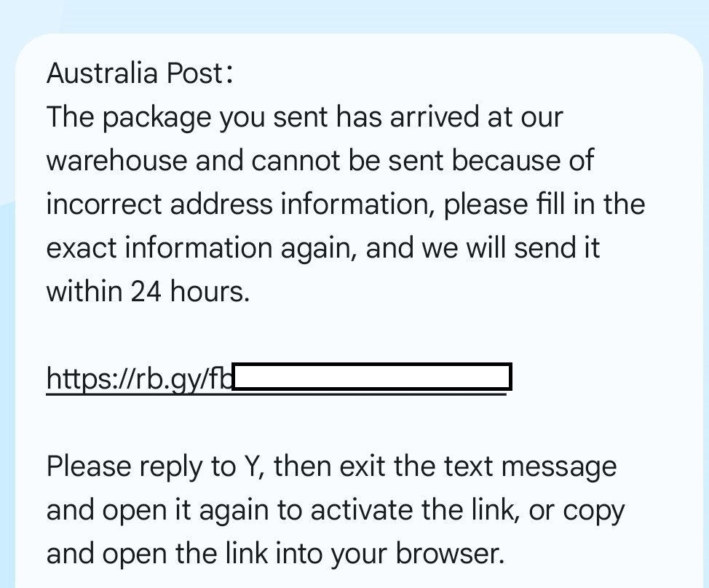
Task: Click the phrase "and we will send it"
Action: pyautogui.click(x=483, y=247)
